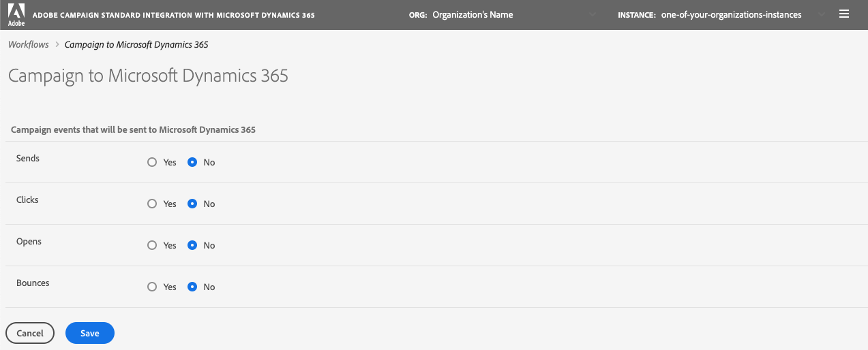Screen dimensions: 868x350
Task: Click the Adobe logo icon
Action: pyautogui.click(x=14, y=14)
